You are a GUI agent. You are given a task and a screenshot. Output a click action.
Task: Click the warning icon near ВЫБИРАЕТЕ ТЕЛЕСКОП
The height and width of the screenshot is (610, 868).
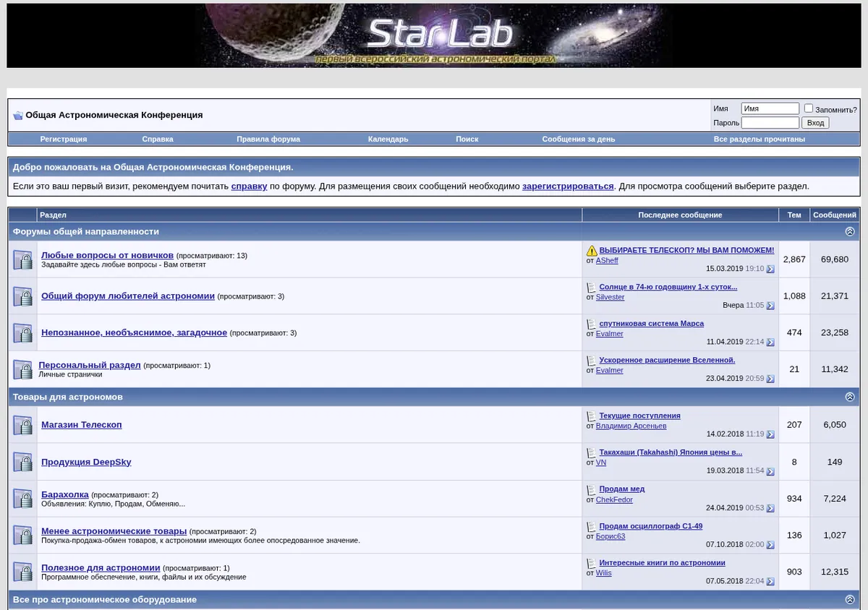[592, 251]
